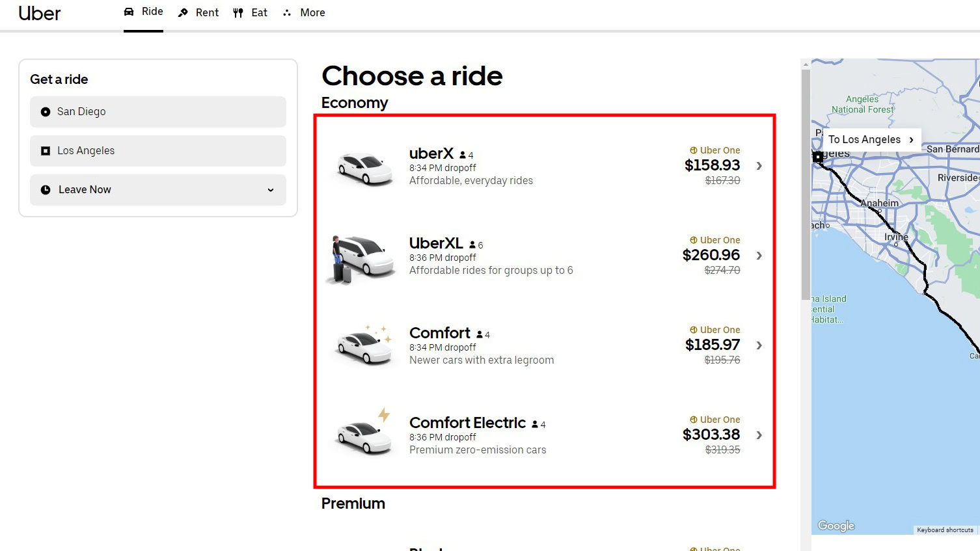The width and height of the screenshot is (980, 551).
Task: Click the Comfort Electric car image
Action: pos(364,436)
